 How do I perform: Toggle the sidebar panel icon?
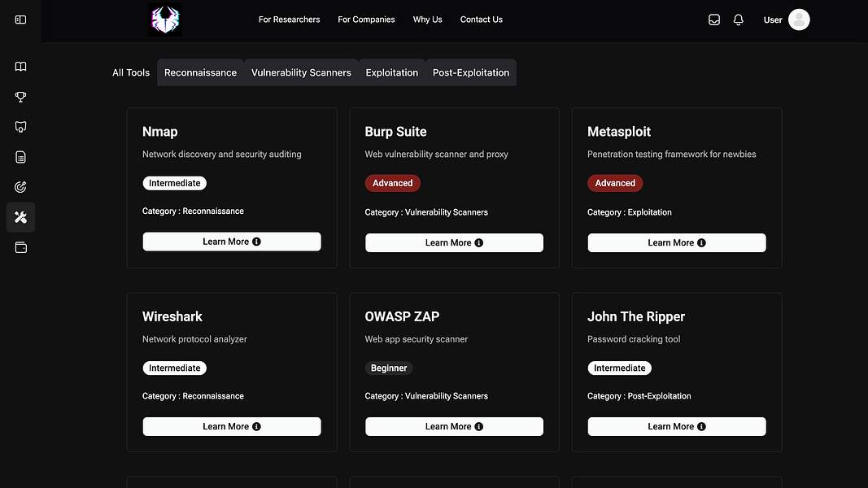20,20
